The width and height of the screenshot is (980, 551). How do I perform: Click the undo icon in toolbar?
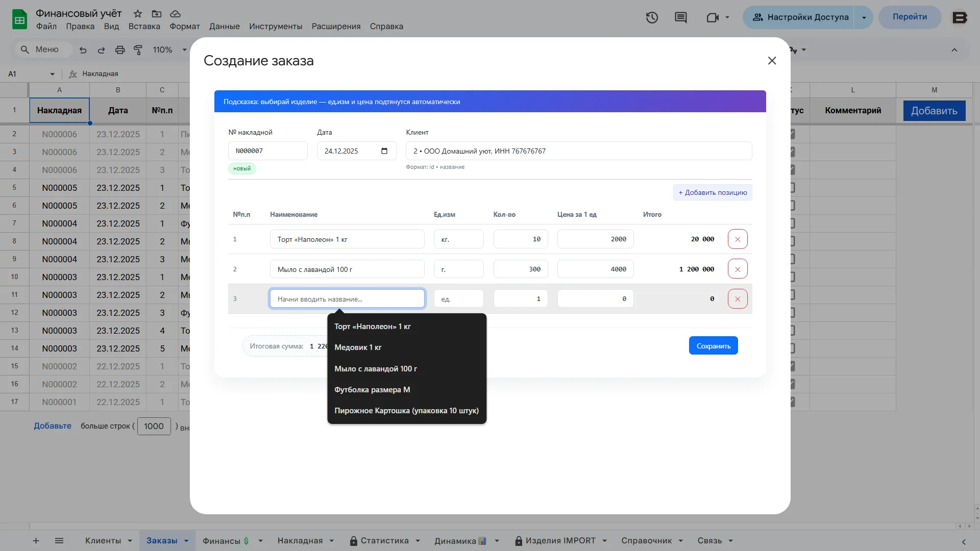[x=83, y=50]
